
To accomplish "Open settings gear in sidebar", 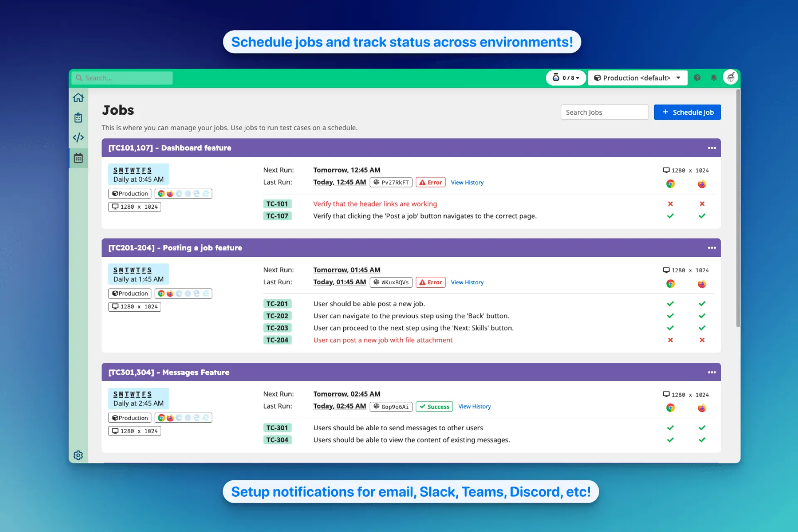I will [x=78, y=455].
